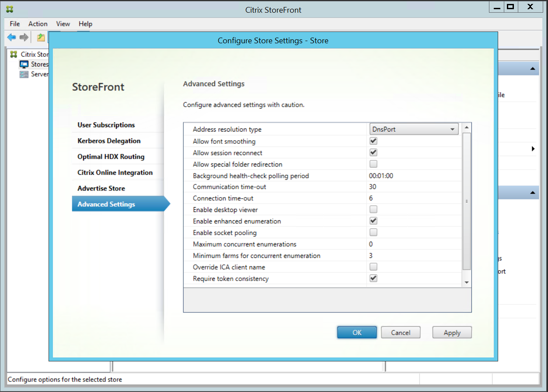Image resolution: width=548 pixels, height=392 pixels.
Task: Expand the submenu arrow in Actions pane
Action: point(533,149)
